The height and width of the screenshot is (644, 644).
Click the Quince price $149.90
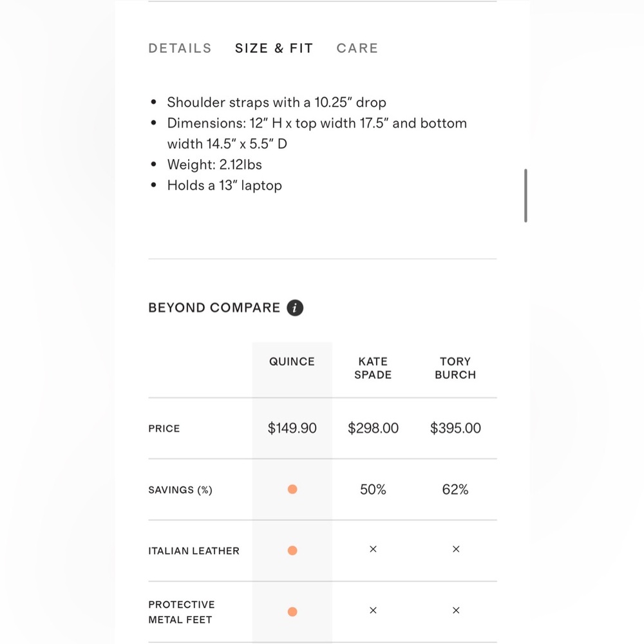click(292, 428)
